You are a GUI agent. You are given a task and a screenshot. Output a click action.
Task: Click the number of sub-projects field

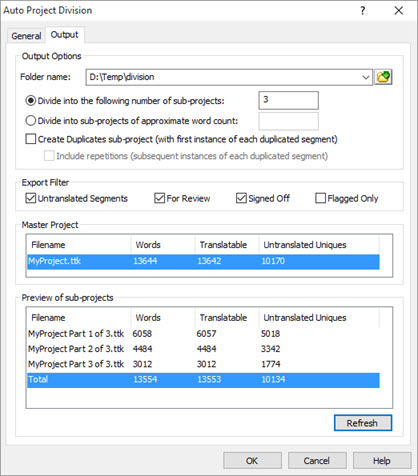click(x=288, y=100)
